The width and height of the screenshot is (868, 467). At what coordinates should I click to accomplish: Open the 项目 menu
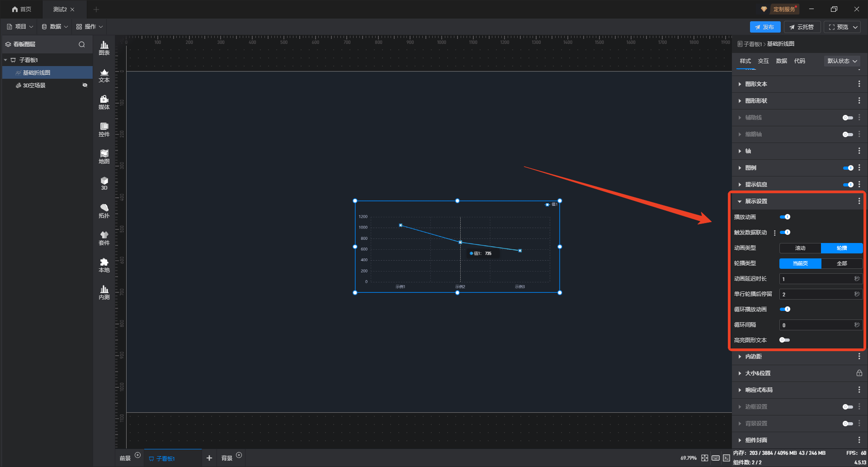20,27
